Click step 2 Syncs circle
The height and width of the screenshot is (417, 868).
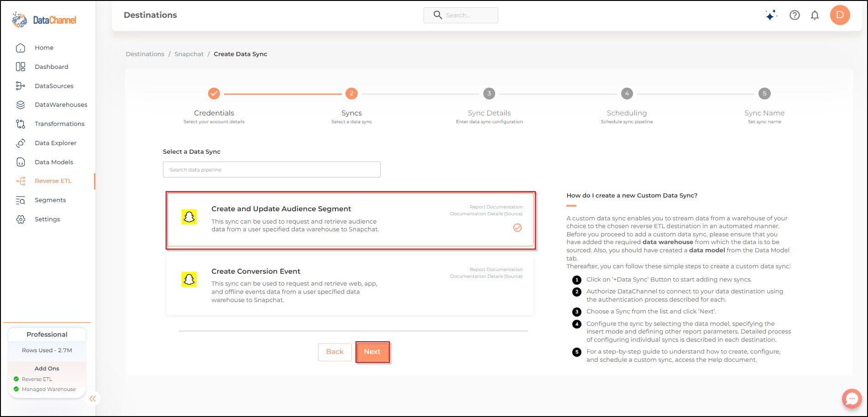coord(351,94)
